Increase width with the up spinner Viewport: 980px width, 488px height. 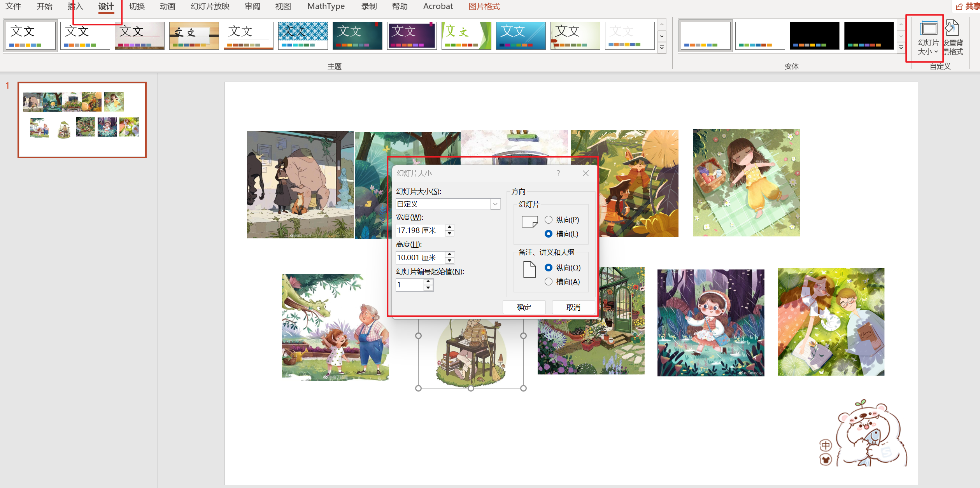tap(450, 227)
